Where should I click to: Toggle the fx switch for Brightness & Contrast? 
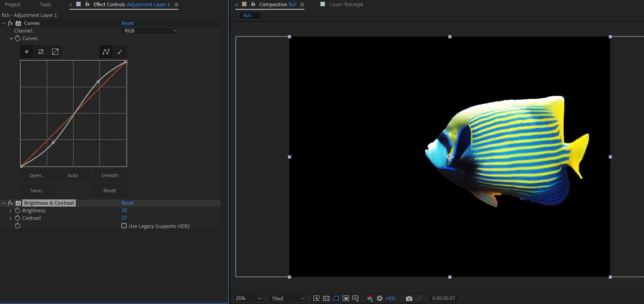click(x=11, y=203)
